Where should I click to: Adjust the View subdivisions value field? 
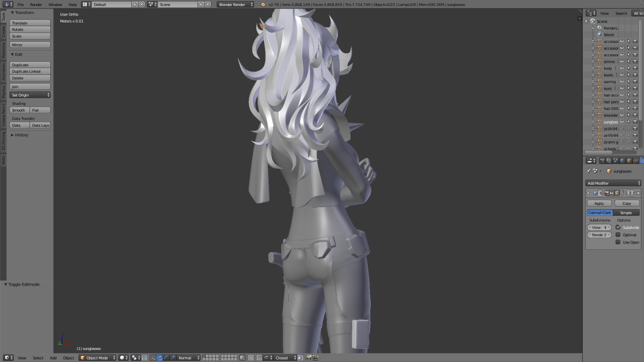599,227
